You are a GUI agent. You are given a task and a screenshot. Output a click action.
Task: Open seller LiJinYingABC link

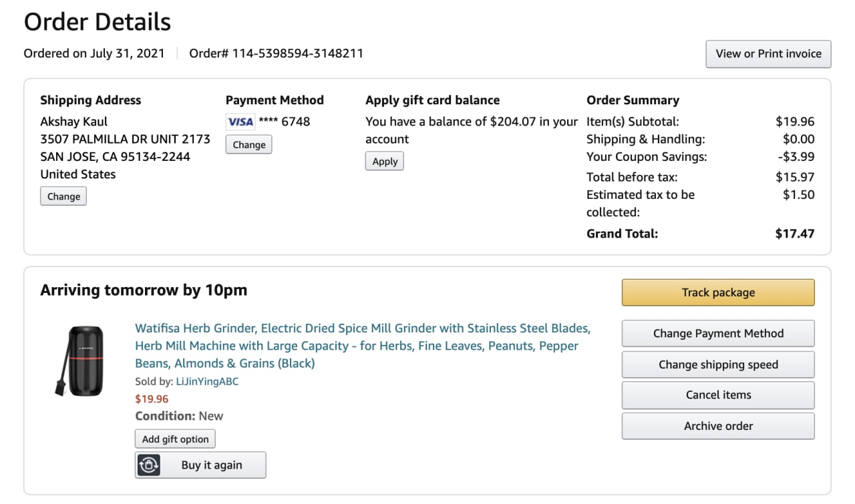pyautogui.click(x=207, y=382)
